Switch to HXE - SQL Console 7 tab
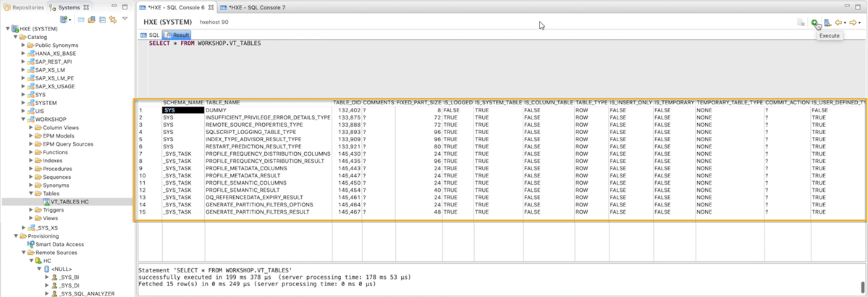The height and width of the screenshot is (297, 868). [253, 8]
